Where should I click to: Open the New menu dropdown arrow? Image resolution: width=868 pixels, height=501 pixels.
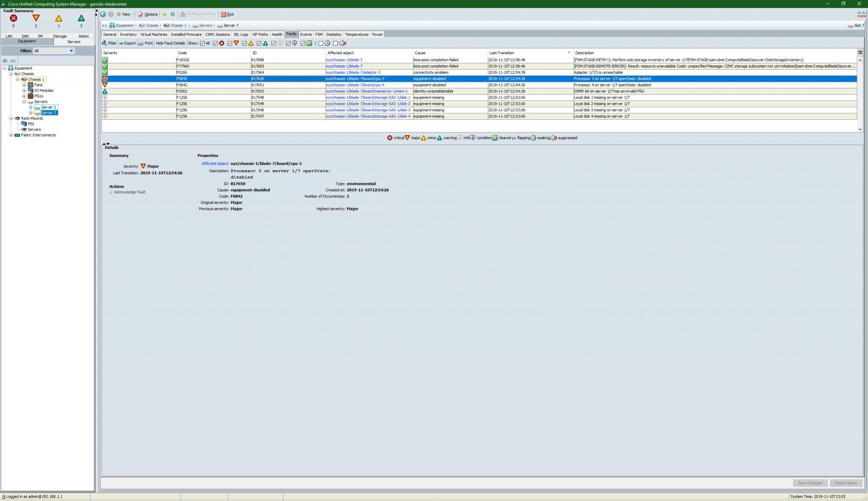133,14
